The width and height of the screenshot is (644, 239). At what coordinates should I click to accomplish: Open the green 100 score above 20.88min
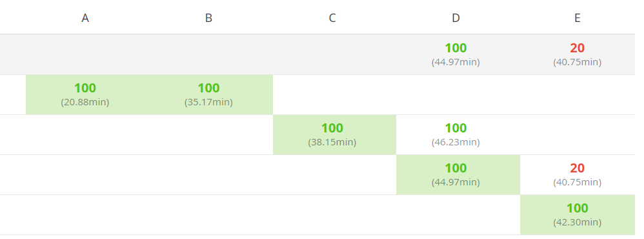point(85,88)
